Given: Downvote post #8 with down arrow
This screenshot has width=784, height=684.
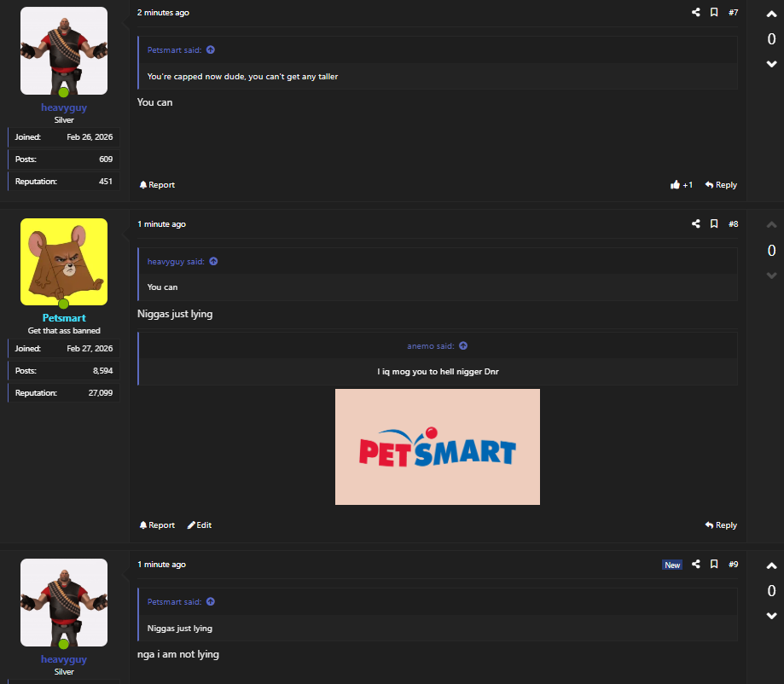Looking at the screenshot, I should (771, 275).
